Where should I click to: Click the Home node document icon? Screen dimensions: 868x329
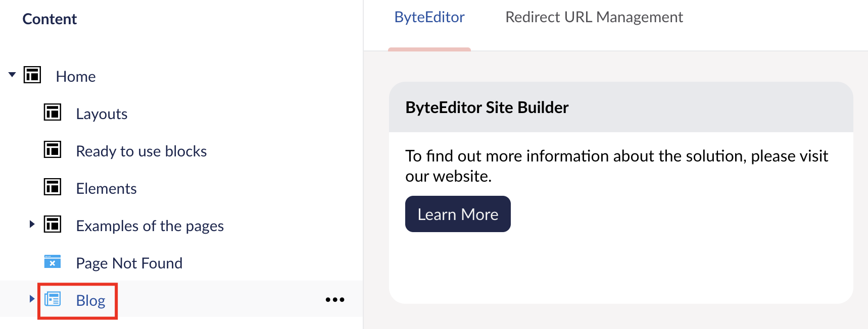click(x=32, y=75)
